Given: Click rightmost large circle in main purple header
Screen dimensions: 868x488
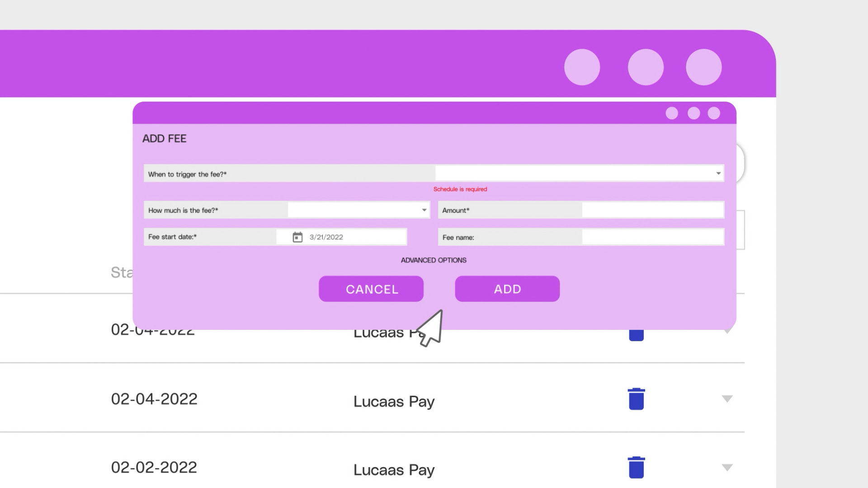Looking at the screenshot, I should [703, 67].
